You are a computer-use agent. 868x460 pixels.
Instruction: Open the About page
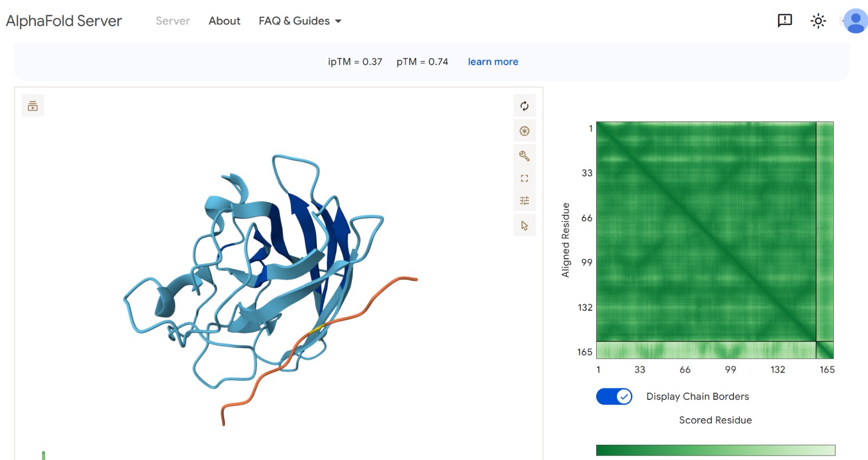(x=224, y=21)
